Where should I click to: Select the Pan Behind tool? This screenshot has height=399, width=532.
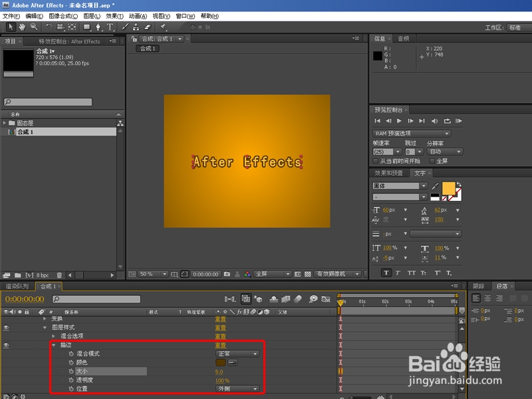point(72,27)
